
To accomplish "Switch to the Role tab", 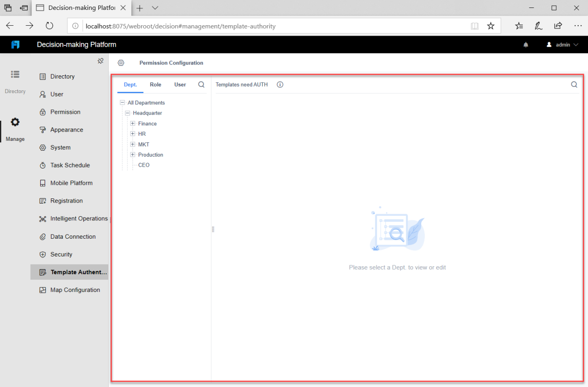I will pyautogui.click(x=156, y=85).
